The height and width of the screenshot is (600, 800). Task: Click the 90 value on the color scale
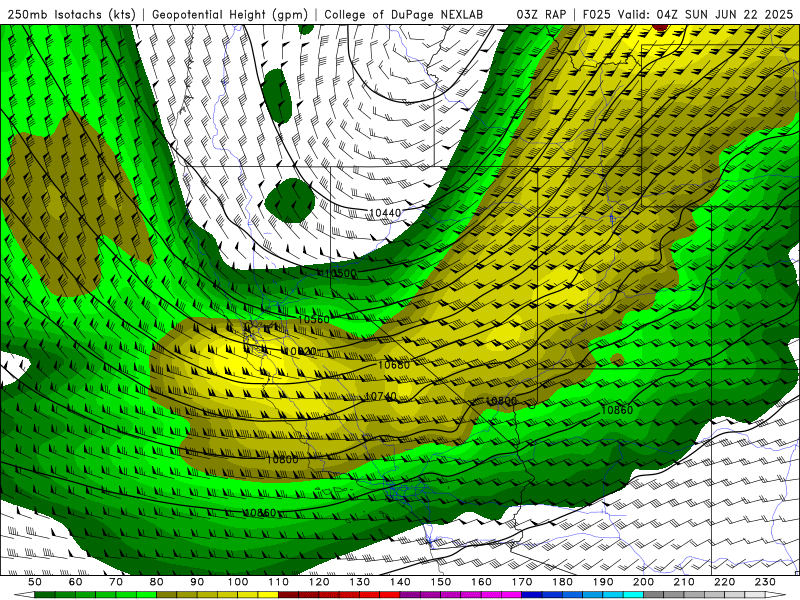click(197, 582)
